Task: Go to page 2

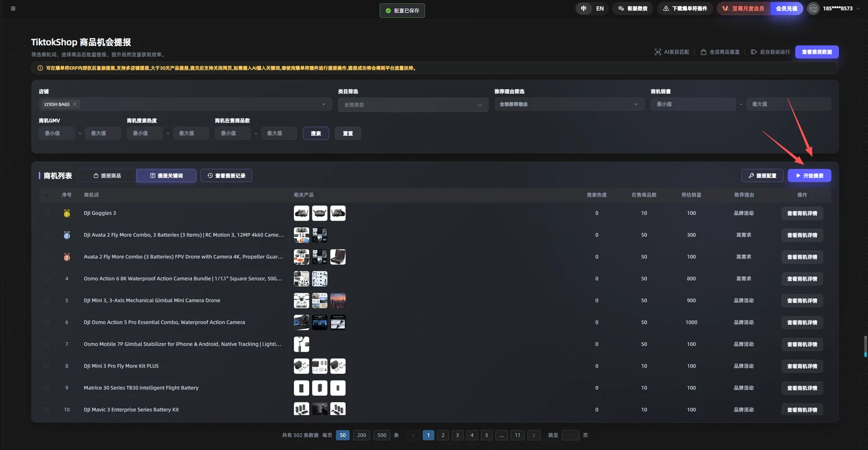Action: [x=443, y=435]
